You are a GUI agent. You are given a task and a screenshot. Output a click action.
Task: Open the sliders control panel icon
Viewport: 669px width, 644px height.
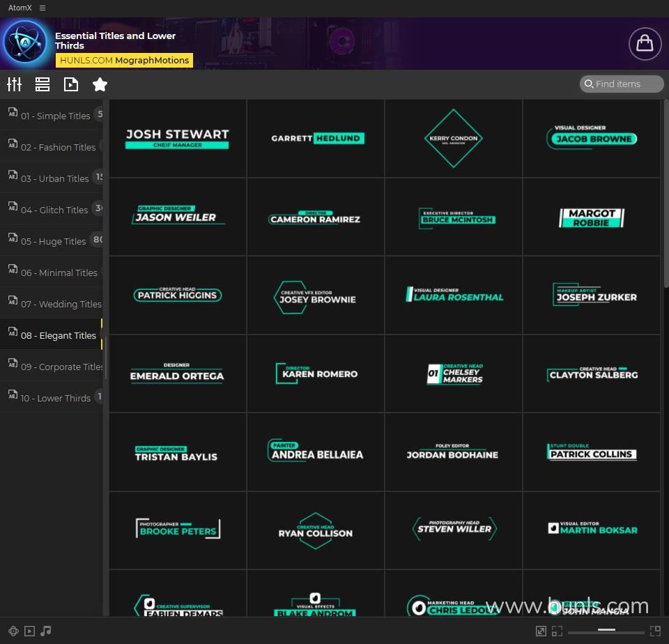(x=14, y=84)
